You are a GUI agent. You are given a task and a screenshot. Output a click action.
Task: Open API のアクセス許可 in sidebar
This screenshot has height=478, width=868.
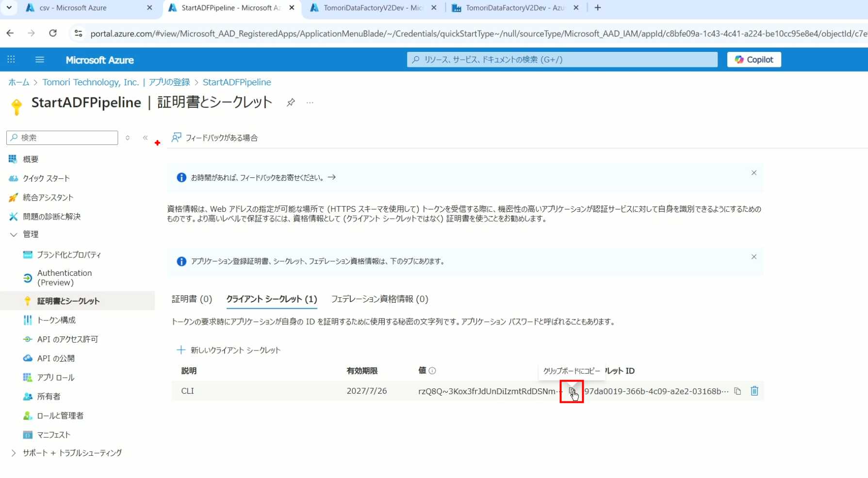[67, 339]
